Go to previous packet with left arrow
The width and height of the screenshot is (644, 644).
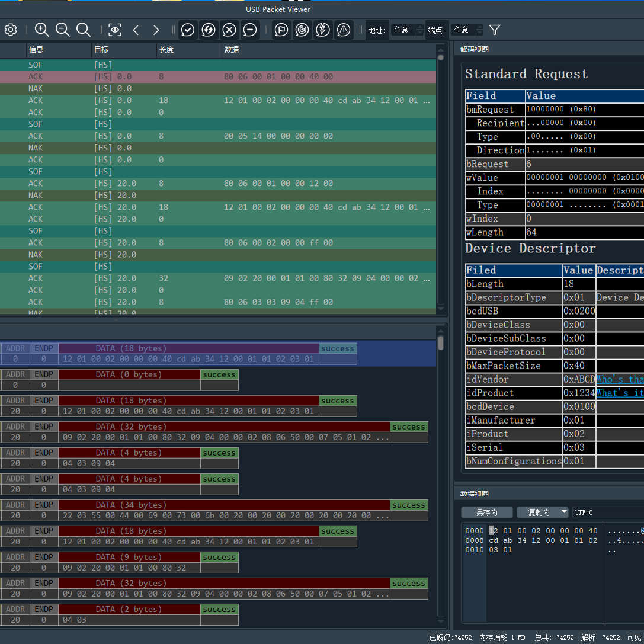pyautogui.click(x=136, y=30)
